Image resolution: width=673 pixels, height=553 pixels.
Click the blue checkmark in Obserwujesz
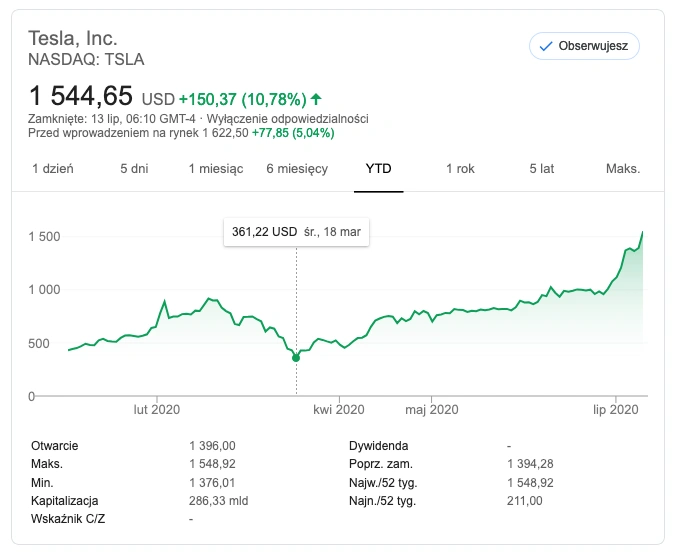click(546, 46)
